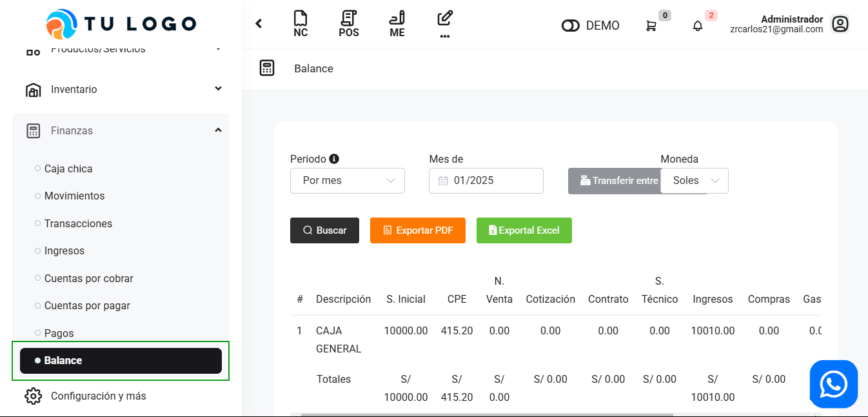Click the user profile avatar icon
This screenshot has height=417, width=868.
[840, 25]
